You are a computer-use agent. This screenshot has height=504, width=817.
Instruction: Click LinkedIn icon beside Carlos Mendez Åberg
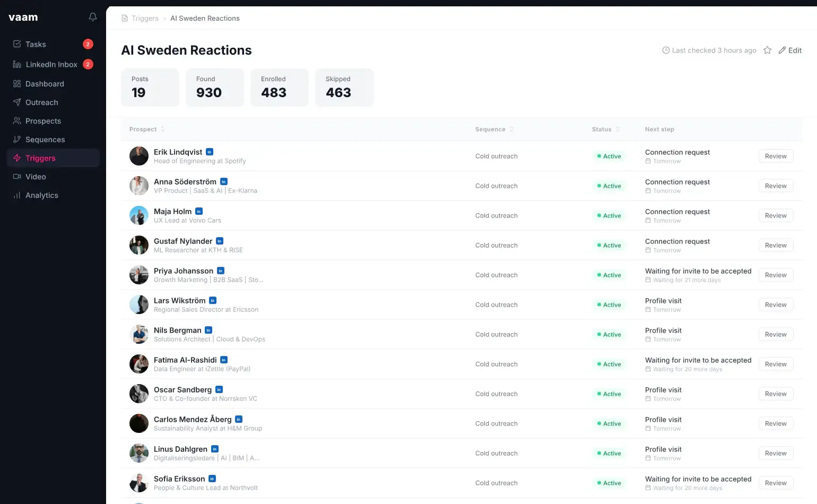pos(239,419)
